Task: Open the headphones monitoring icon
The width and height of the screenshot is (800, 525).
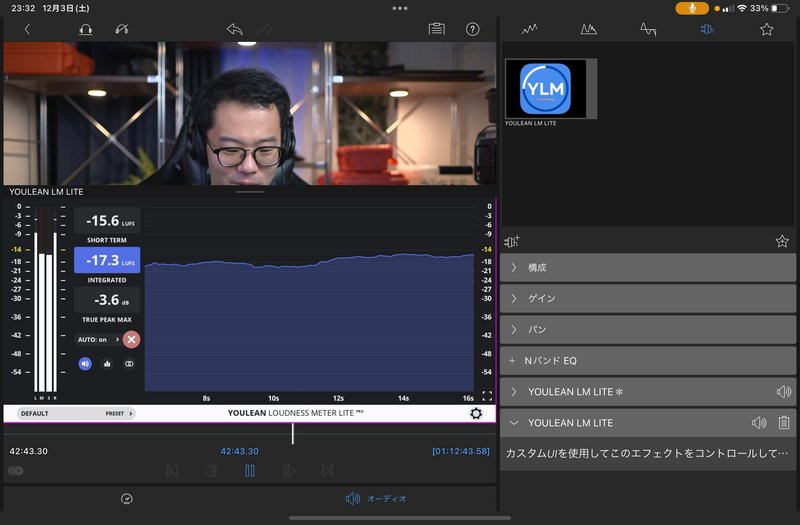Action: (86, 30)
